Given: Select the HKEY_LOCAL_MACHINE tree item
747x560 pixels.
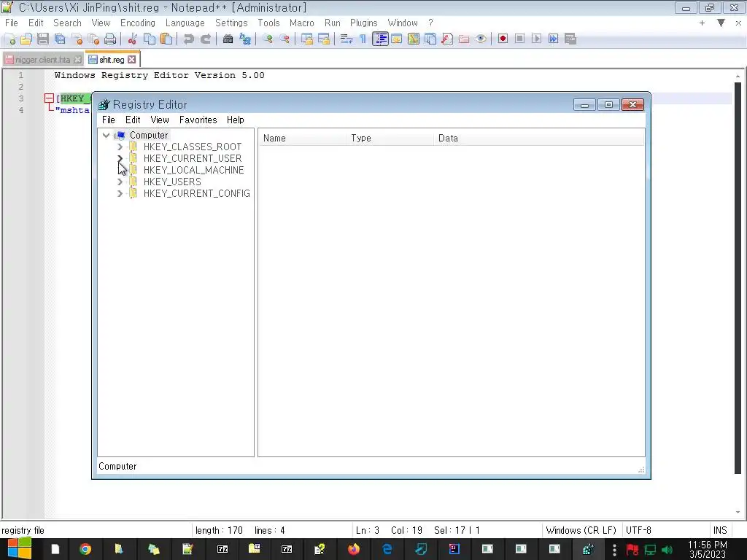Looking at the screenshot, I should point(193,170).
